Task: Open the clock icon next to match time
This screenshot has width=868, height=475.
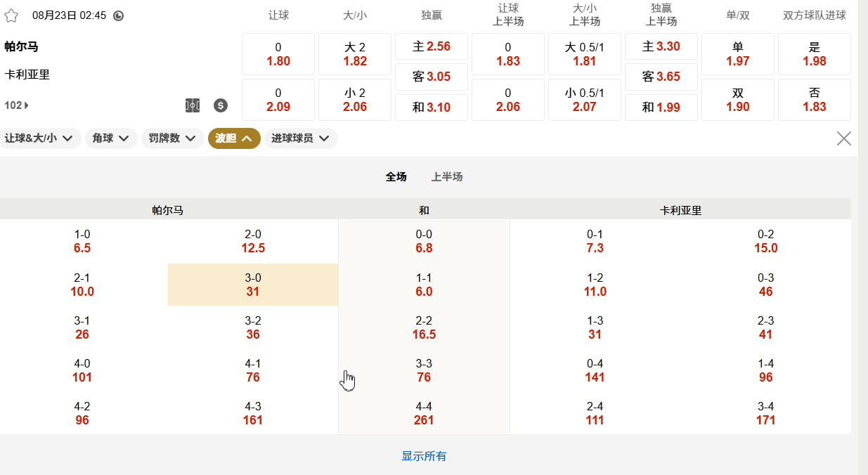Action: 118,15
